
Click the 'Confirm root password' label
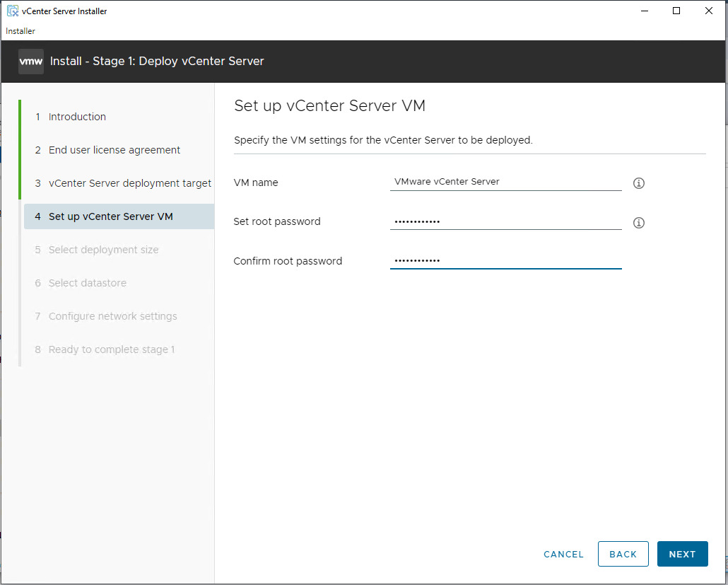click(x=288, y=261)
